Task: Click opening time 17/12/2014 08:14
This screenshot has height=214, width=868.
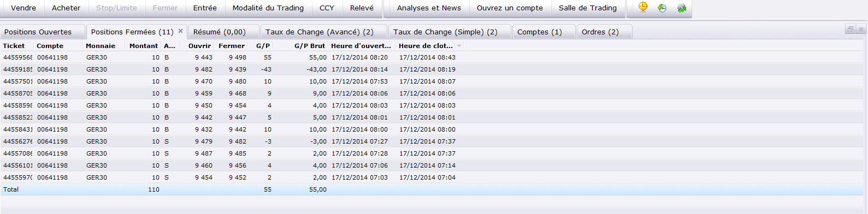Action: coord(359,69)
